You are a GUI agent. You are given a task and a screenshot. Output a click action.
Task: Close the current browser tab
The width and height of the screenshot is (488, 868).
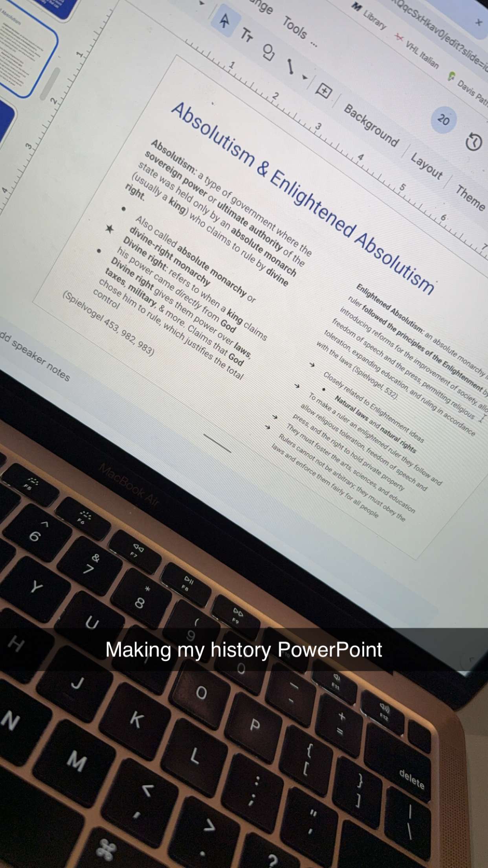[x=478, y=22]
